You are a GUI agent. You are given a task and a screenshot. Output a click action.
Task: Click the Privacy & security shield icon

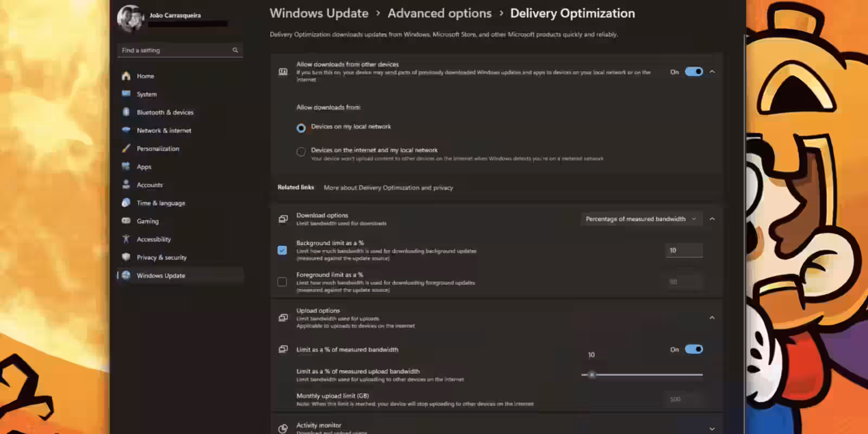(x=126, y=257)
